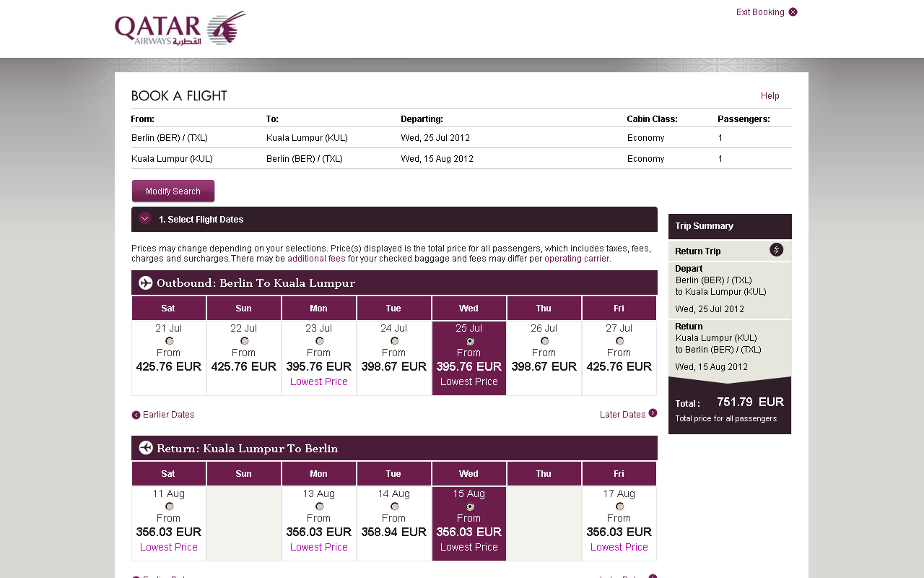Select the 22 Jul outbound radio button
The width and height of the screenshot is (924, 578).
pos(244,341)
